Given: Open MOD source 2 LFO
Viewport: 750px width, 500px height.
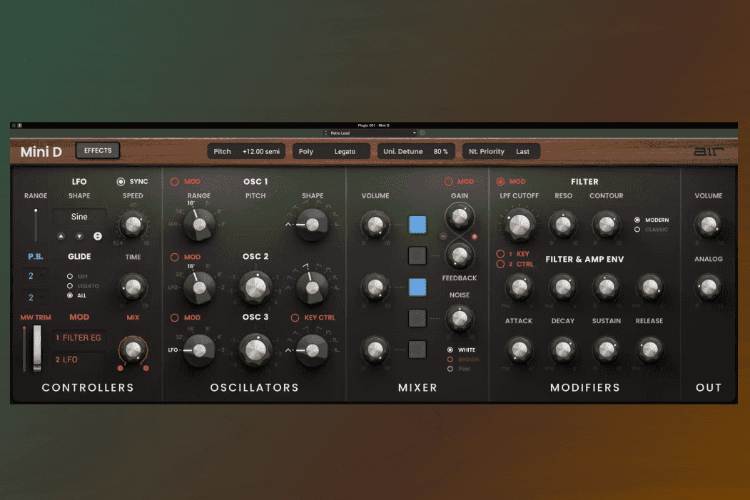Looking at the screenshot, I should [x=79, y=360].
